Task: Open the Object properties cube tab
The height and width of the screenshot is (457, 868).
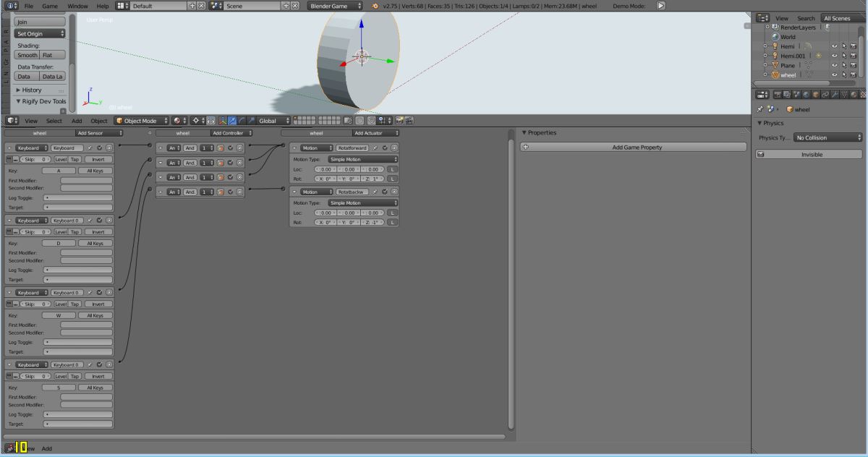Action: 815,94
